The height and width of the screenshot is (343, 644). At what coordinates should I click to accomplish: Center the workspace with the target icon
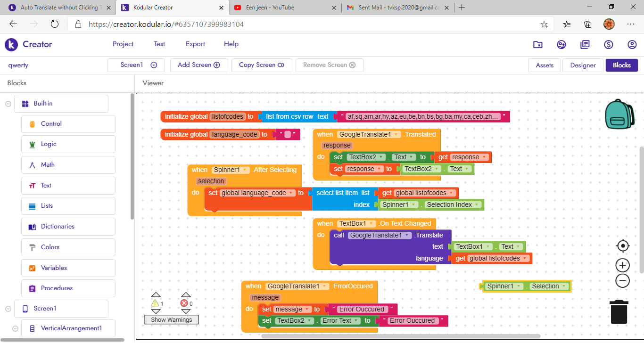click(623, 246)
